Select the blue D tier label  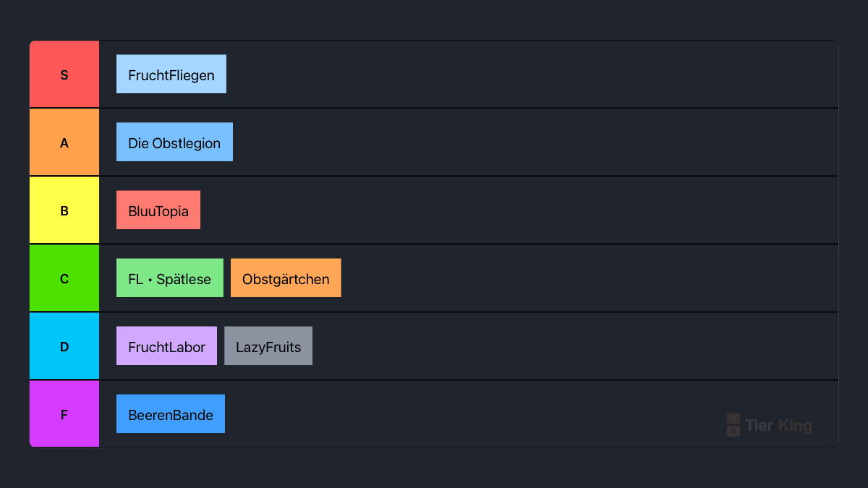(x=64, y=346)
